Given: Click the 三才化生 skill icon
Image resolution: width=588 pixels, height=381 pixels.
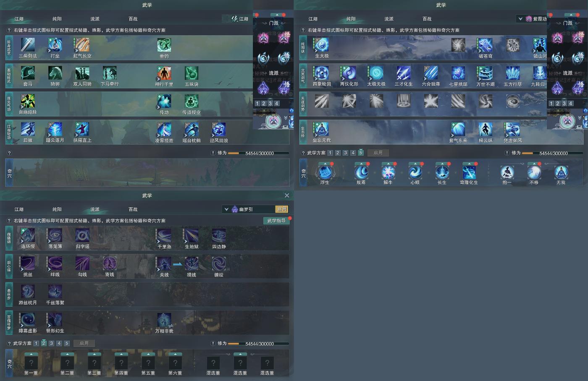Looking at the screenshot, I should pyautogui.click(x=404, y=73).
